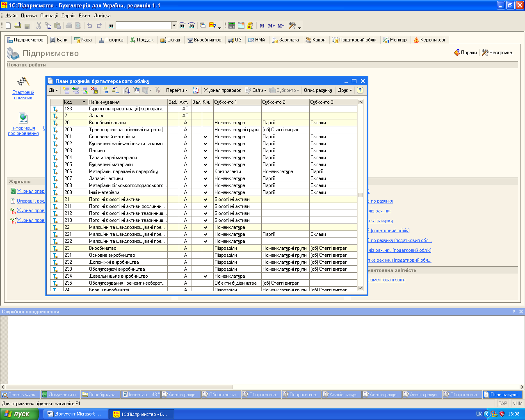Close the Службові повідомлення panel
This screenshot has width=525, height=420.
pyautogui.click(x=521, y=312)
